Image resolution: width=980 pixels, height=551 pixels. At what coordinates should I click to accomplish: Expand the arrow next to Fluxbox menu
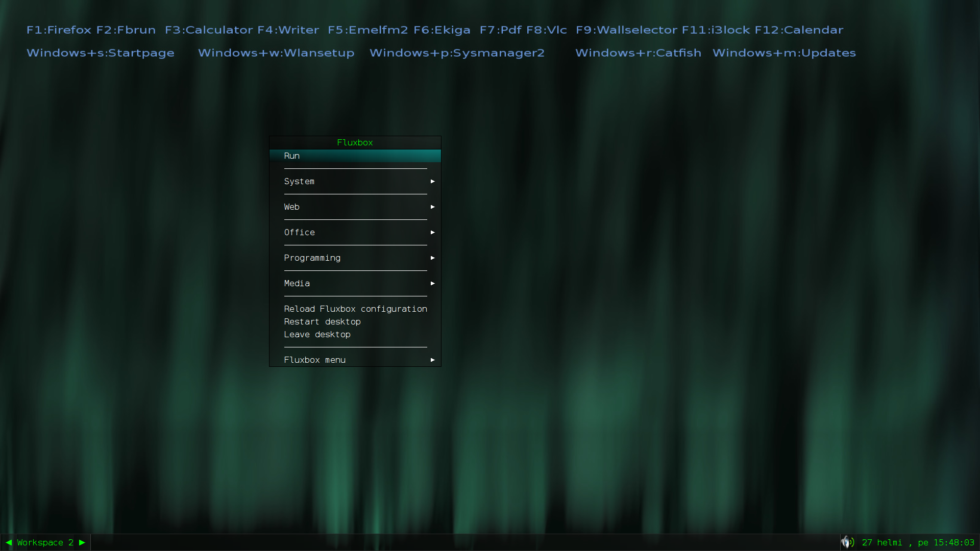tap(432, 360)
